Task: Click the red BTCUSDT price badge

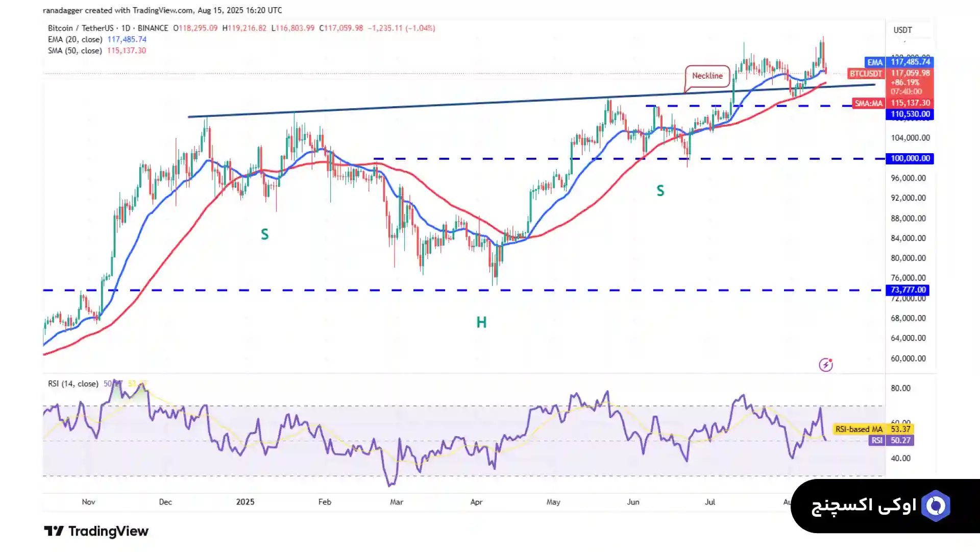Action: (865, 74)
